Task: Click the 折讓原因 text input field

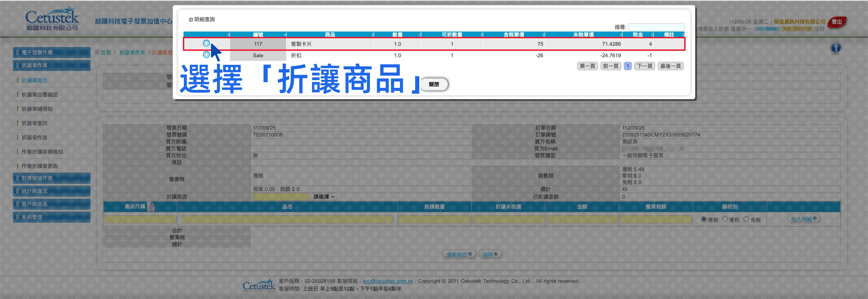Action: pyautogui.click(x=281, y=197)
